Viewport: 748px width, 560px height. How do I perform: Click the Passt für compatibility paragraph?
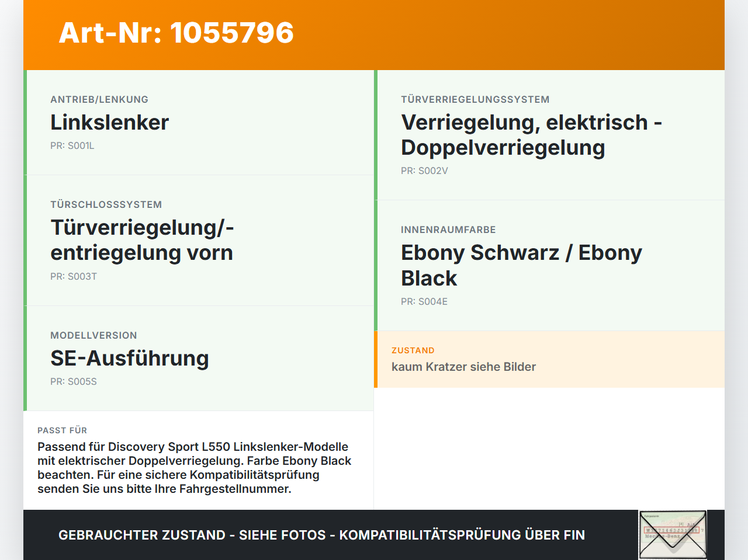click(x=195, y=468)
